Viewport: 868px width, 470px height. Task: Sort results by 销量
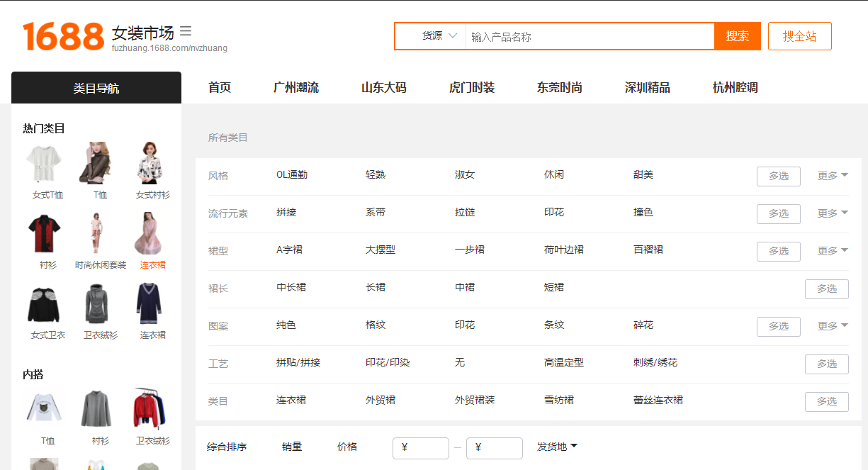pos(292,447)
